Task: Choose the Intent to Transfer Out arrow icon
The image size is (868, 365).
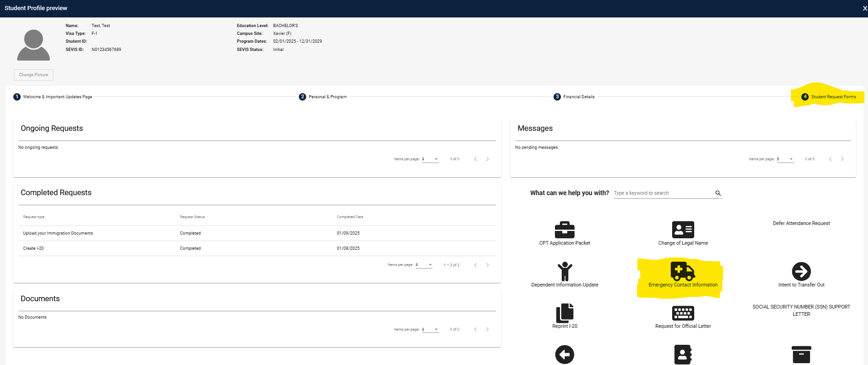Action: (801, 271)
